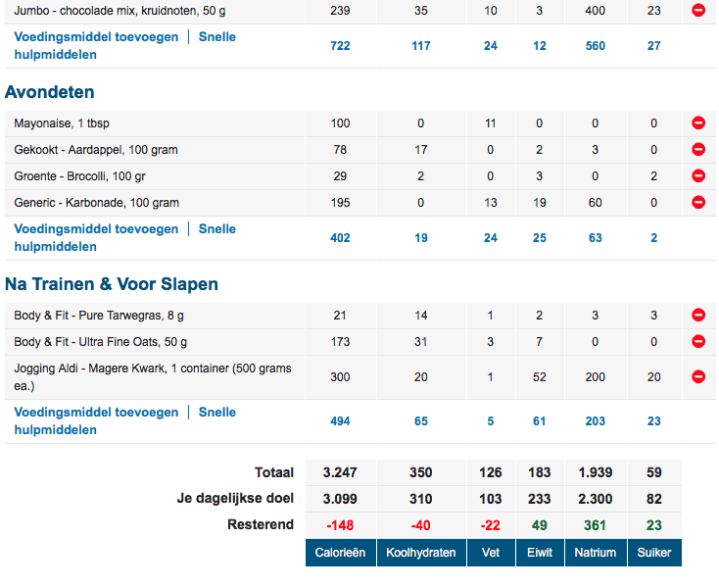Remove Ultra Fine Oats entry
719x588 pixels.
click(698, 342)
